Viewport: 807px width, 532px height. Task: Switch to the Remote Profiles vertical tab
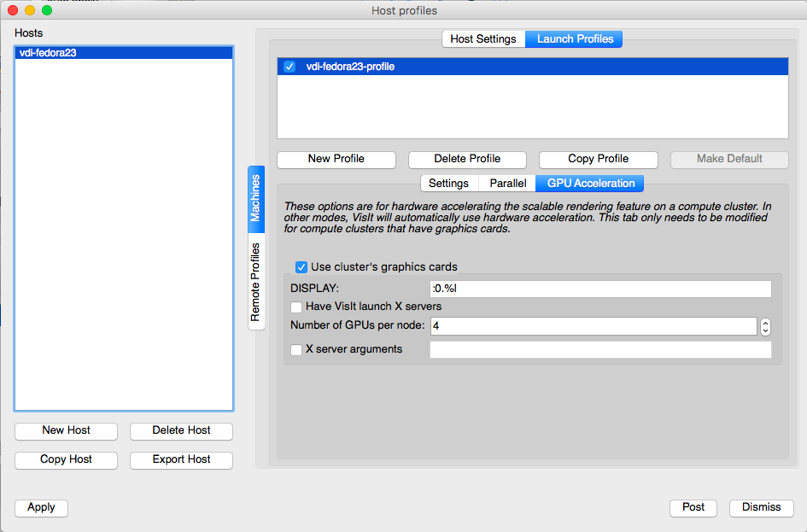255,283
